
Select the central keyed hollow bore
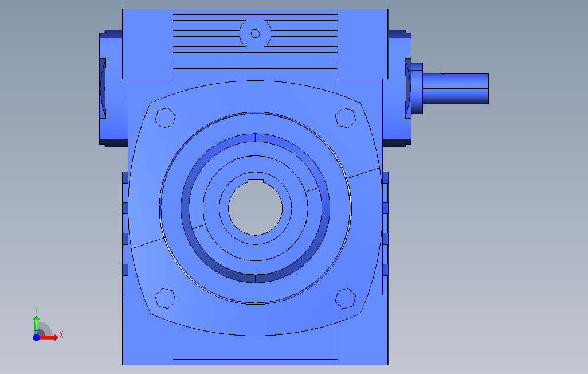256,207
